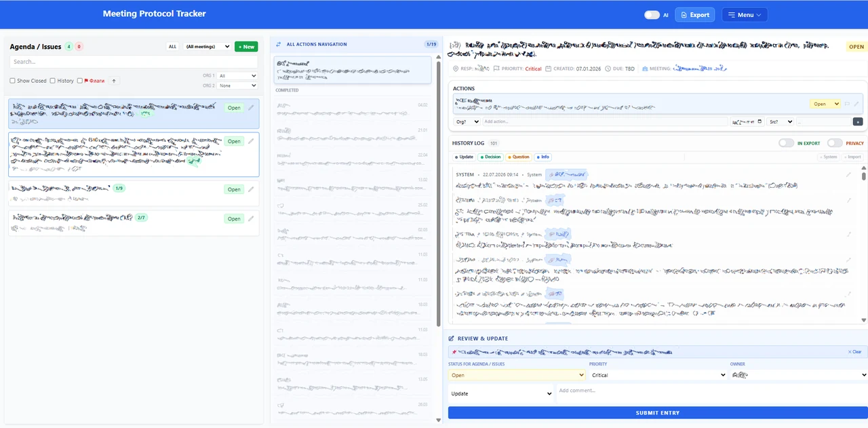Filter history log by Decision

(x=490, y=157)
